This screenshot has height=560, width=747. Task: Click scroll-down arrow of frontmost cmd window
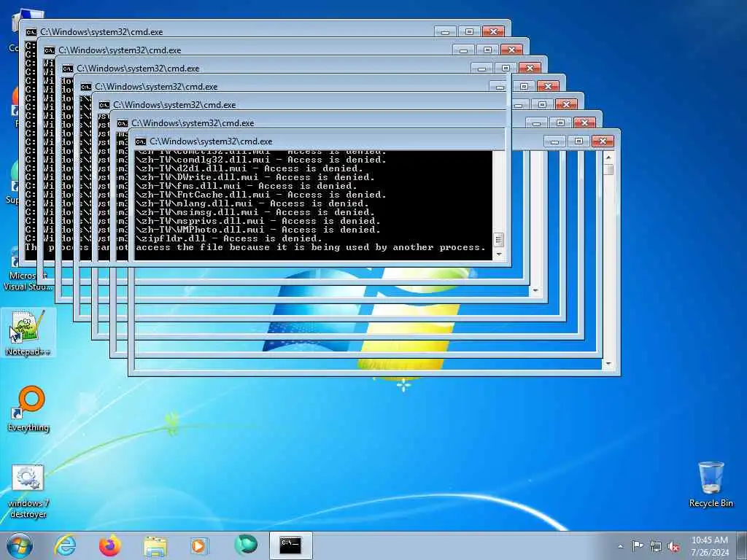[x=608, y=364]
